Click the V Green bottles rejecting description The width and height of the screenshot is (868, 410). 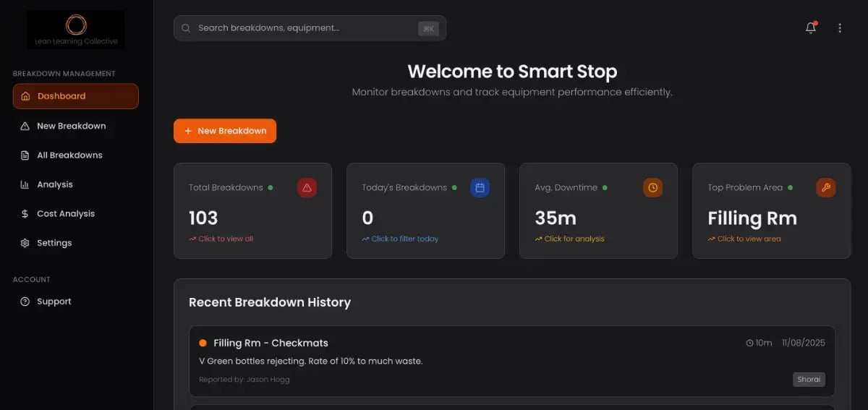tap(311, 361)
